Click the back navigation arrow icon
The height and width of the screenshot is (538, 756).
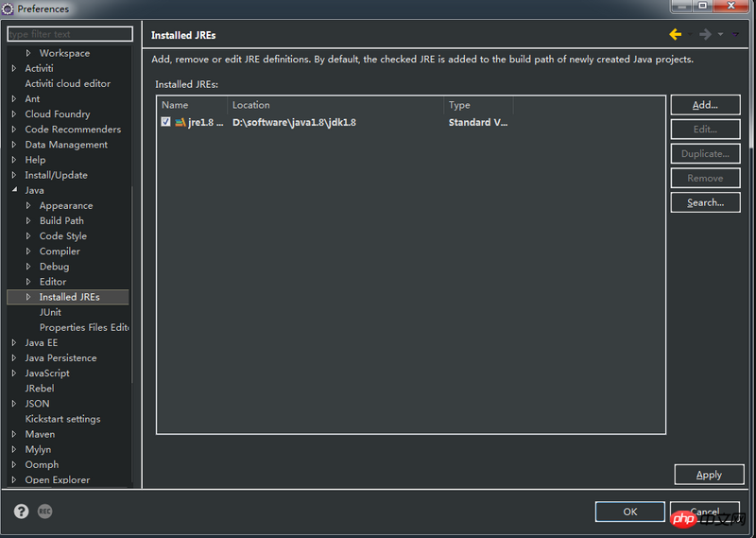coord(675,34)
